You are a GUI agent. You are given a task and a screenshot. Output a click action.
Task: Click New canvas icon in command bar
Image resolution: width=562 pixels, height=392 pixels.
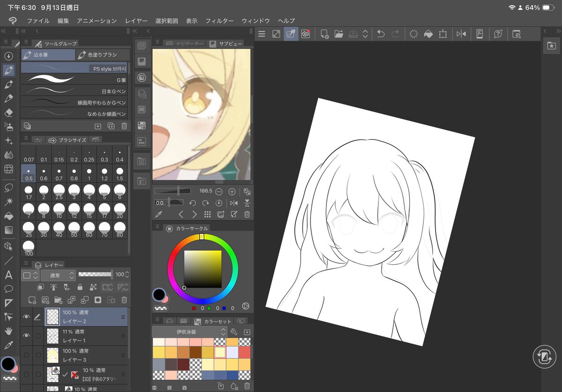click(325, 34)
